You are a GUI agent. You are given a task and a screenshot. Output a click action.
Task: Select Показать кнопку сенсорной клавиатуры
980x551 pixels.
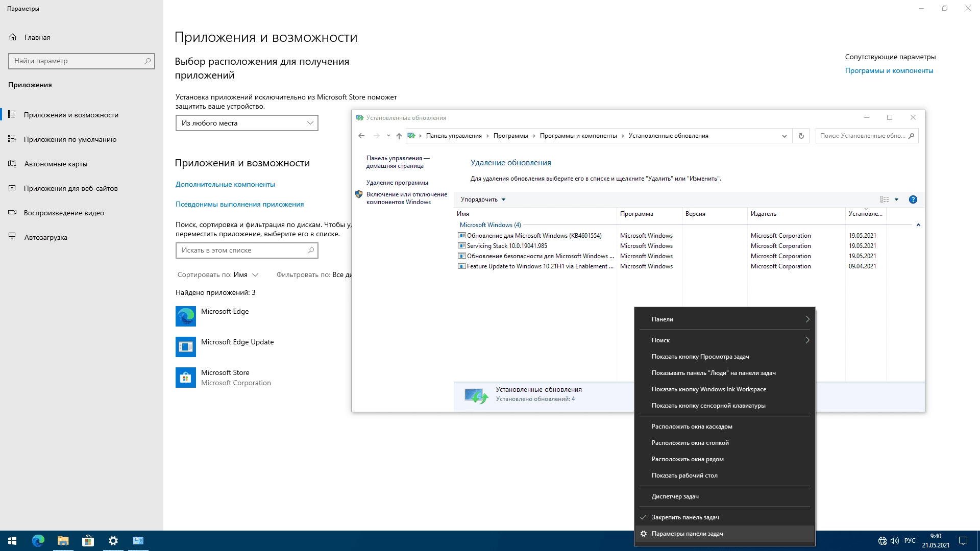tap(725, 406)
